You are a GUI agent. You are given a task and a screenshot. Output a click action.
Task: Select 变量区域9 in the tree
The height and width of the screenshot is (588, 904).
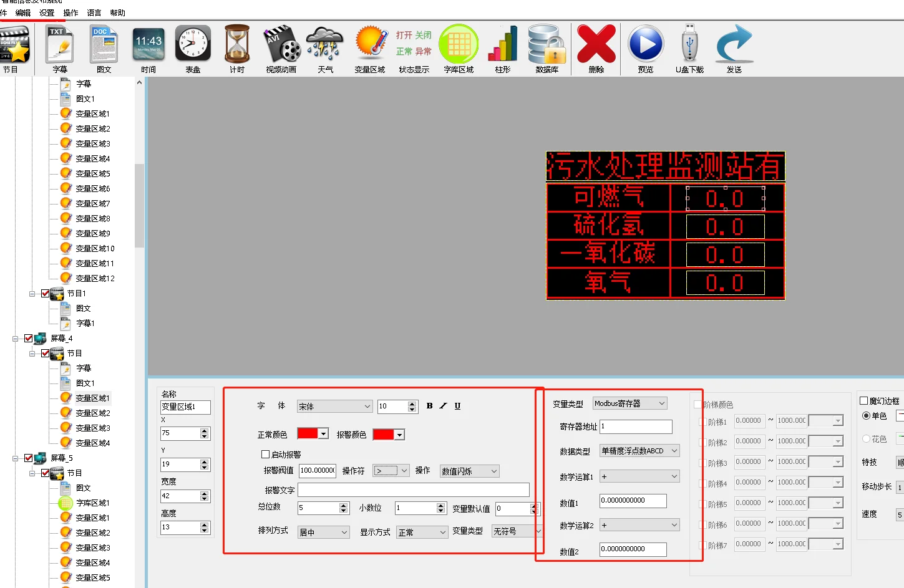[x=92, y=233]
